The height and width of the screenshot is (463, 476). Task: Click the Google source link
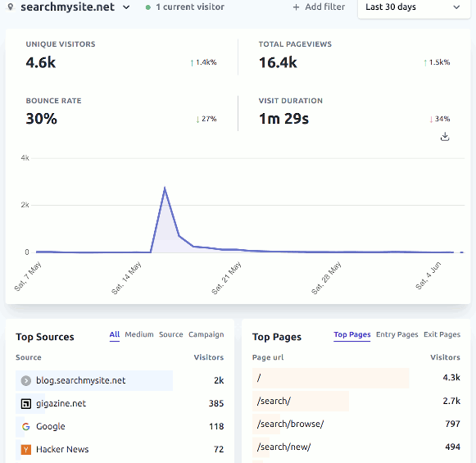click(x=51, y=426)
